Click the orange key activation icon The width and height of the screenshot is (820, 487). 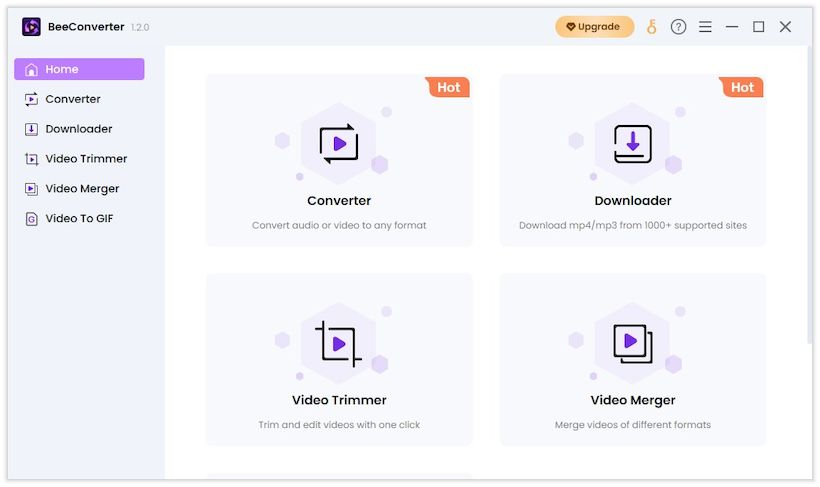point(652,27)
